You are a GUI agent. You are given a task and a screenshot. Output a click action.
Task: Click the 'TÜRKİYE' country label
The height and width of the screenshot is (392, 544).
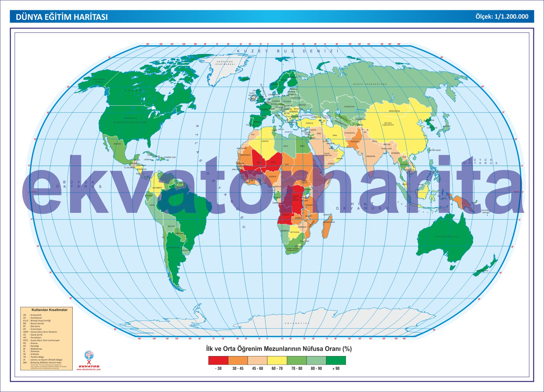(309, 123)
